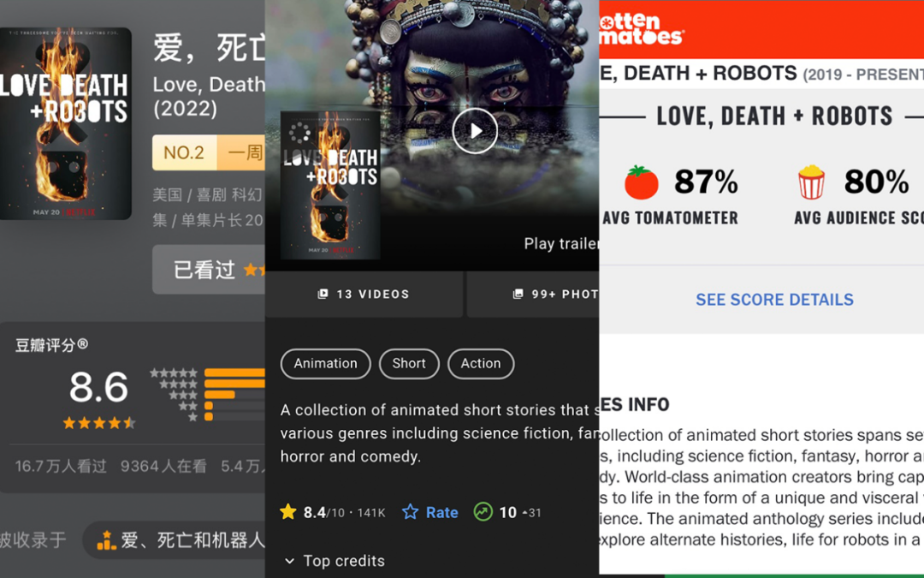Open the 99+ Photos section
Viewport: 924px width, 578px height.
click(533, 294)
